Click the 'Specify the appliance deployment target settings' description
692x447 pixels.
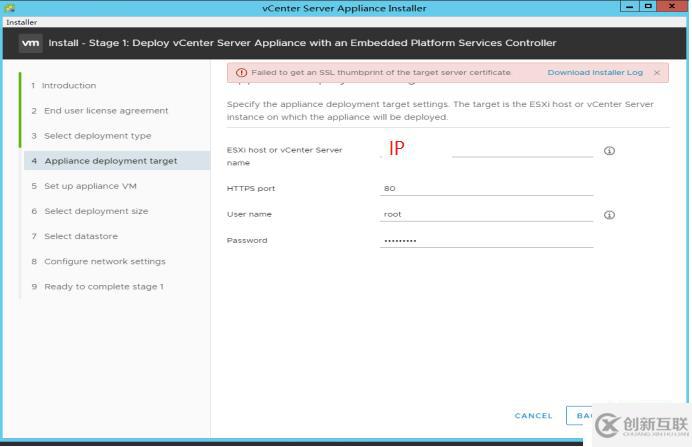[x=440, y=111]
